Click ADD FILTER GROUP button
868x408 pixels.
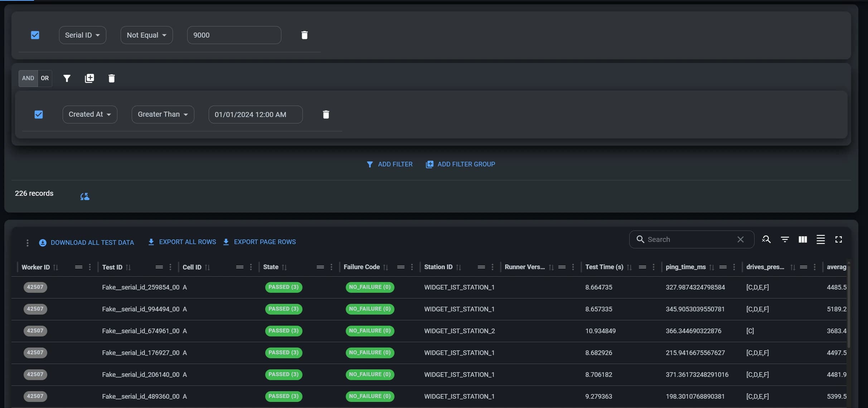point(460,164)
